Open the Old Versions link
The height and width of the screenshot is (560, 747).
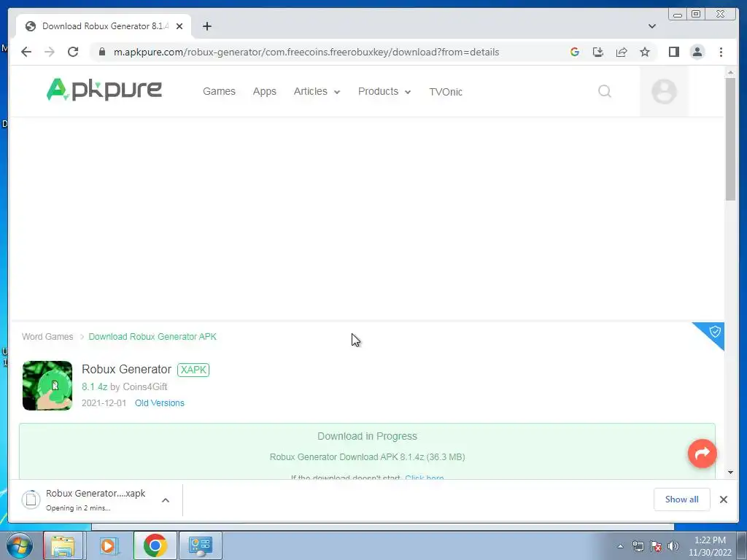[x=160, y=402]
